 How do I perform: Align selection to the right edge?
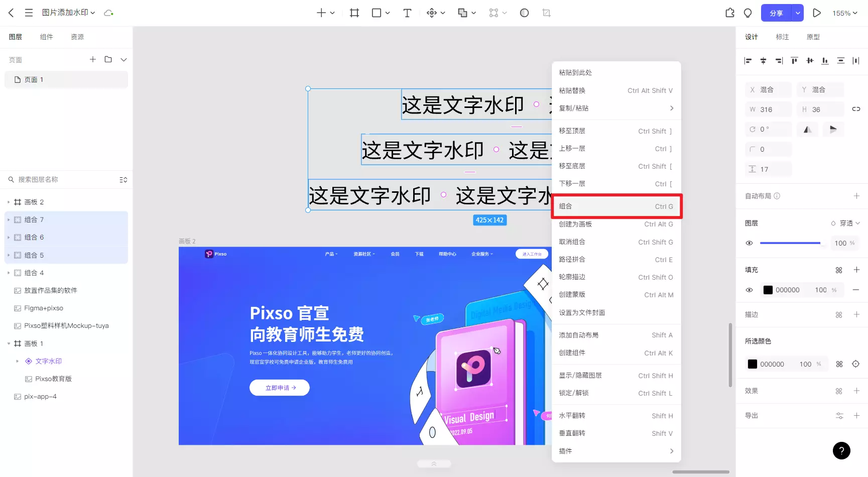tap(779, 61)
